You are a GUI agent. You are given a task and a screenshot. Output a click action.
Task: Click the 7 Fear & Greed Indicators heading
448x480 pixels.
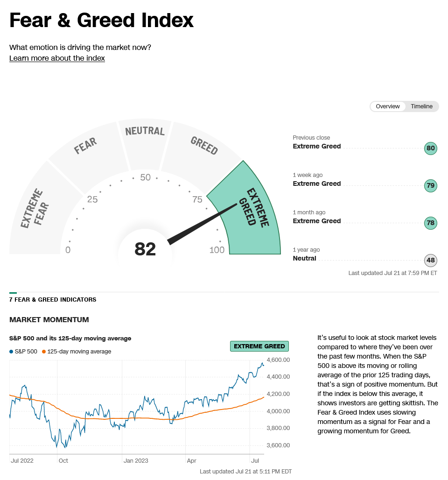(x=53, y=300)
